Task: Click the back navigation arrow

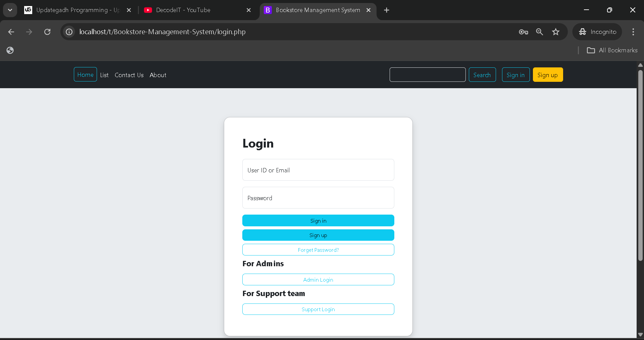Action: pos(11,32)
